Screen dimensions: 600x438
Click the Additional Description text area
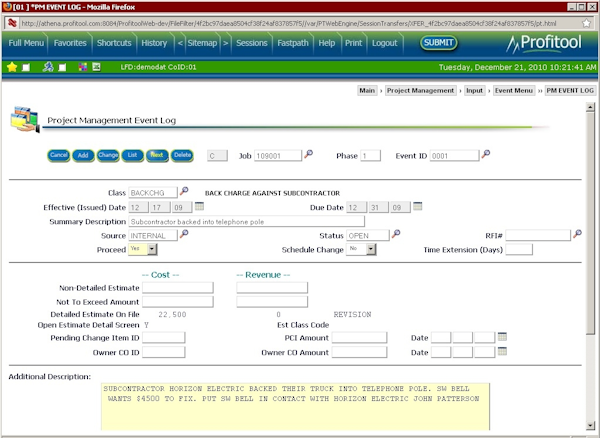pos(295,407)
